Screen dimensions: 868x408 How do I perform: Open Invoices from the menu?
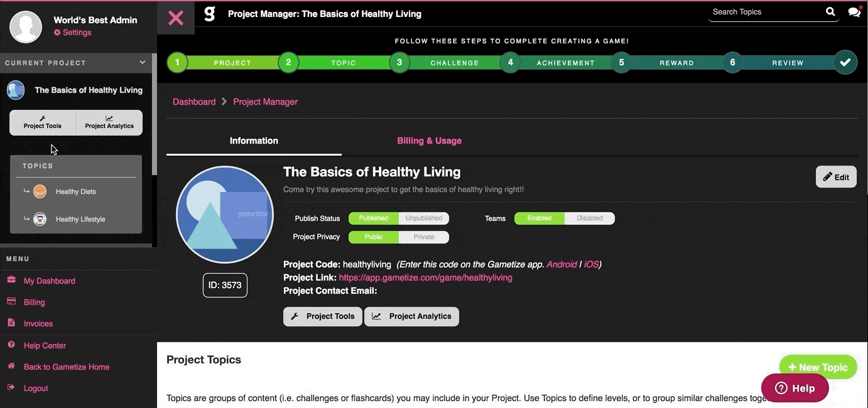click(x=38, y=323)
